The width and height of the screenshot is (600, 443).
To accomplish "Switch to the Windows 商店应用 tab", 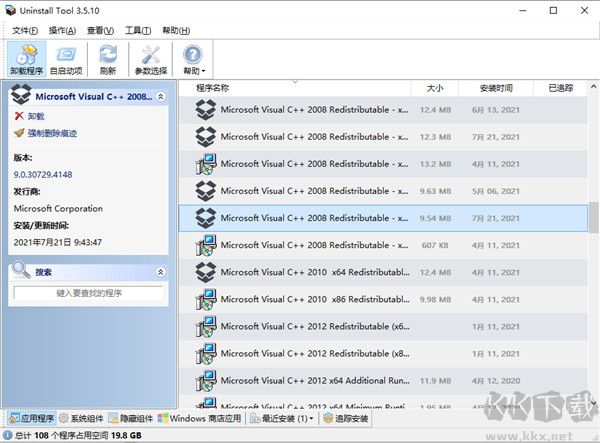I will tap(199, 418).
